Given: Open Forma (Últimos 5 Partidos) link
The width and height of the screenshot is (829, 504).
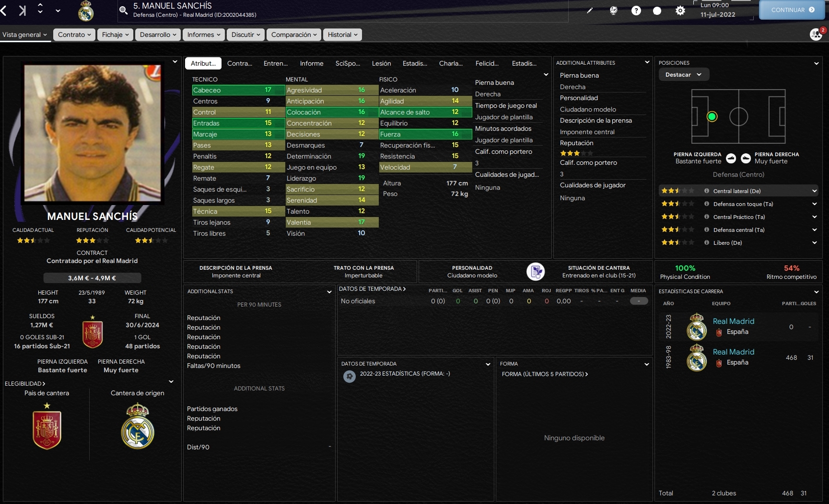Looking at the screenshot, I should click(x=545, y=374).
